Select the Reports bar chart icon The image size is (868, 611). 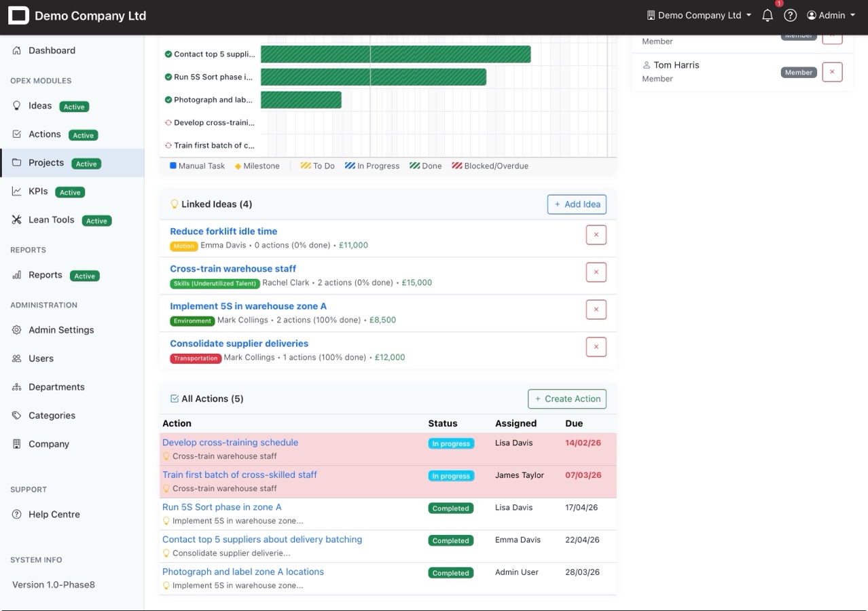(16, 275)
